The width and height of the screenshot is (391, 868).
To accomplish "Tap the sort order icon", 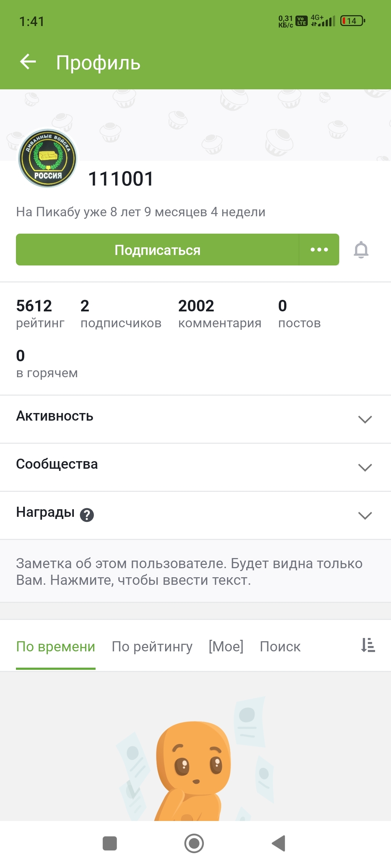I will pos(368,645).
